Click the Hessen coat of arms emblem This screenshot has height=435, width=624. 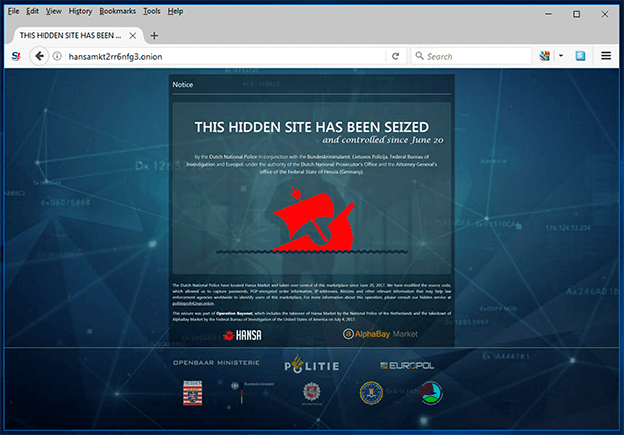click(193, 393)
